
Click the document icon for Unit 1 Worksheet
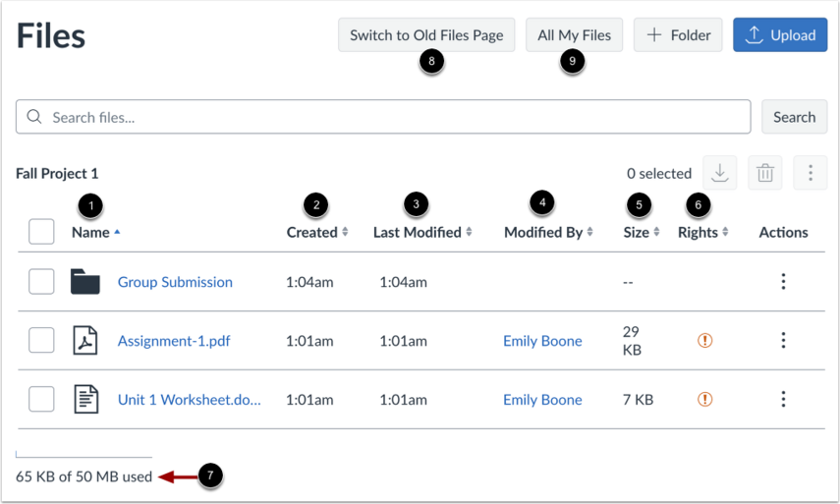[85, 400]
